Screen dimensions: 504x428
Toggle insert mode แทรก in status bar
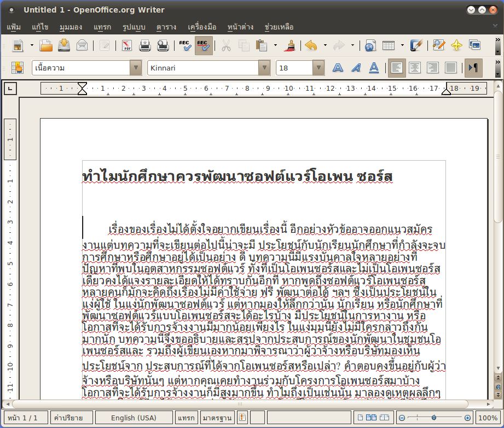click(186, 418)
